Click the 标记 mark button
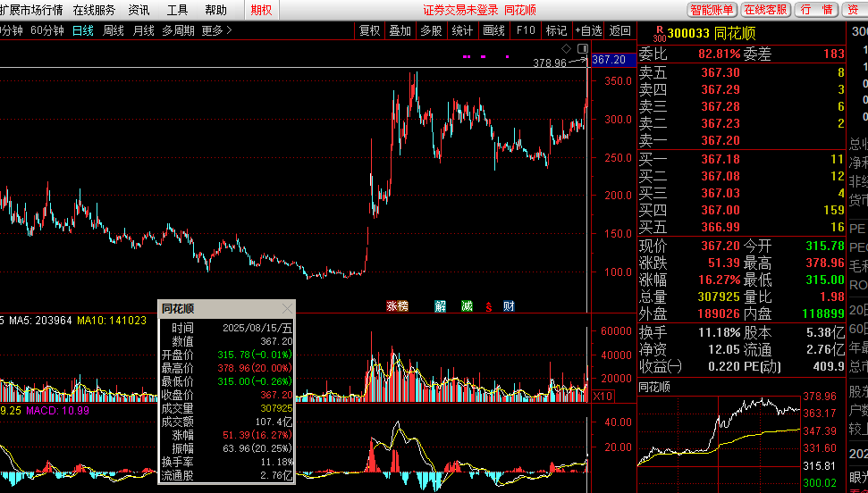 pos(556,31)
